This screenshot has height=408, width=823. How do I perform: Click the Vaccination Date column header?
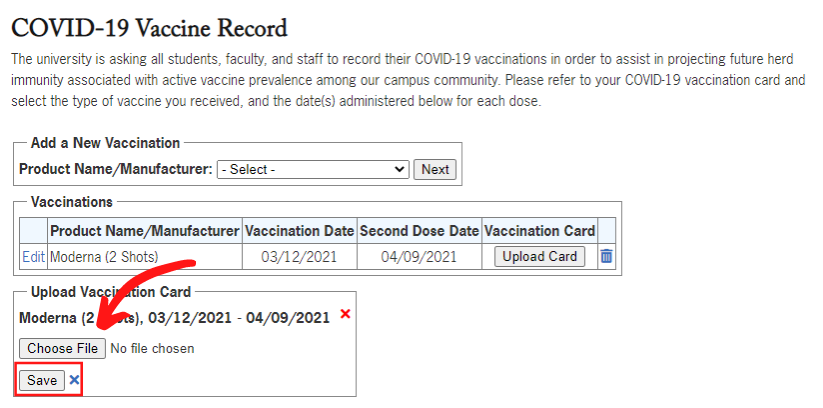[300, 231]
